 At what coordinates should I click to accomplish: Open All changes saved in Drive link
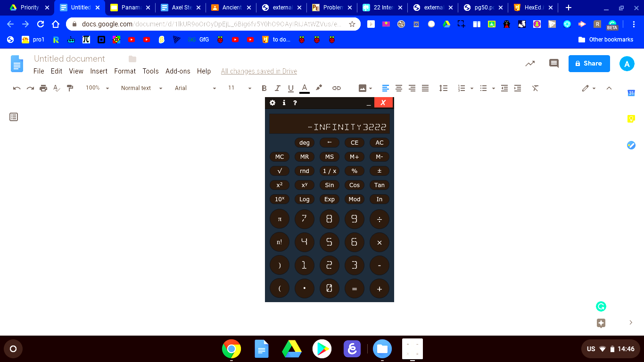tap(259, 71)
